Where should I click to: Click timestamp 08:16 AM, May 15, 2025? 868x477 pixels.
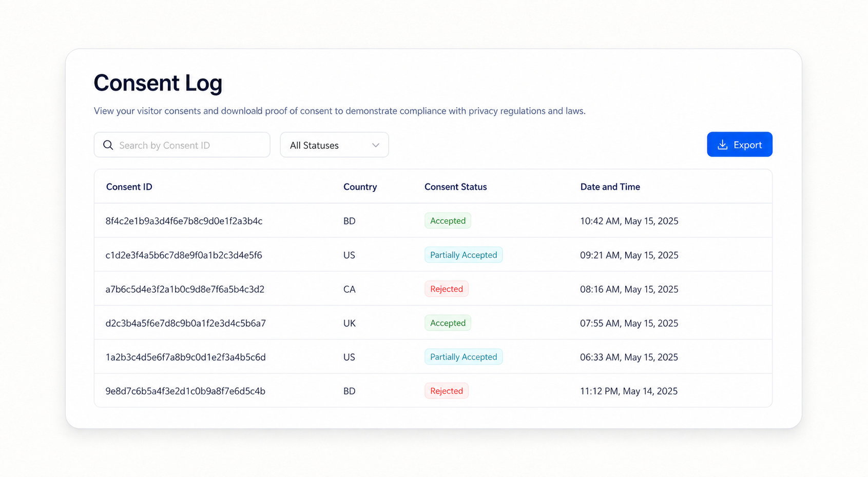click(x=629, y=289)
